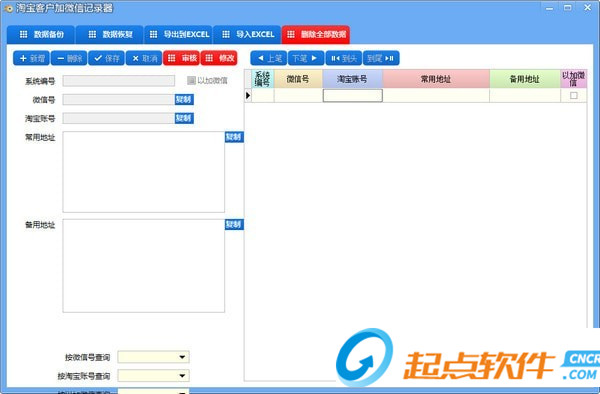Click 导入EXCEL tab button
Image resolution: width=600 pixels, height=394 pixels.
[x=248, y=34]
